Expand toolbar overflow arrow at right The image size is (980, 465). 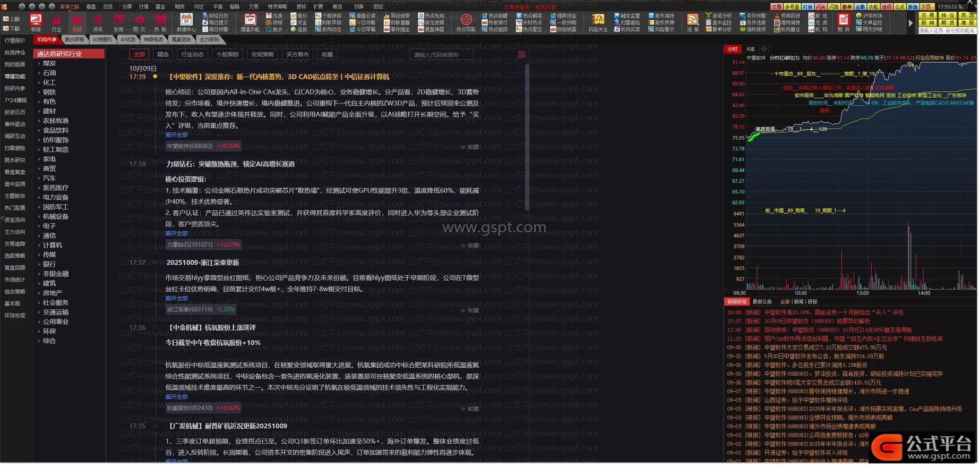pyautogui.click(x=910, y=23)
